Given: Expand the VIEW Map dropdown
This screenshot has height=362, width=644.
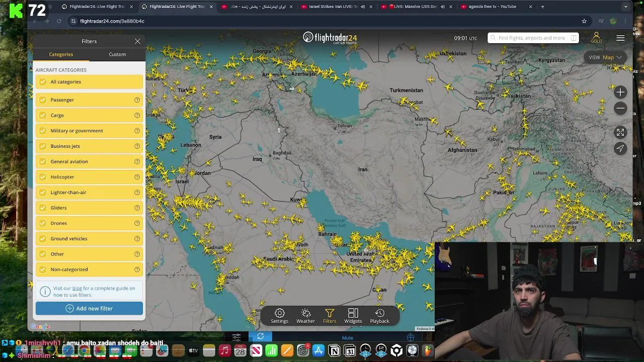Looking at the screenshot, I should click(606, 57).
